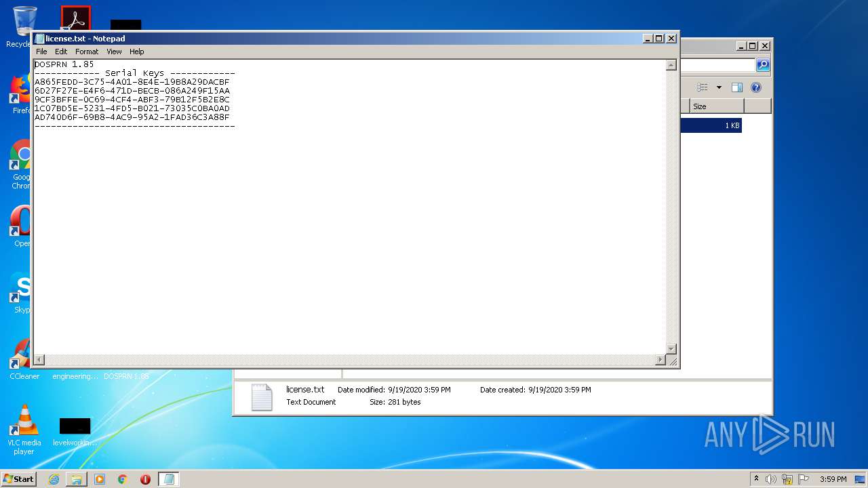Click the Start button
Viewport: 868px width, 488px height.
pos(18,479)
